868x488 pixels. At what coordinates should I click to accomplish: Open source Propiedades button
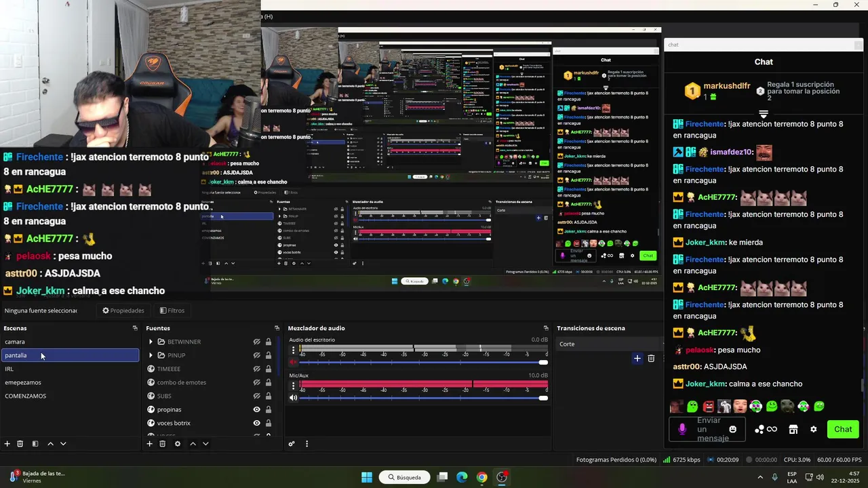click(x=123, y=310)
